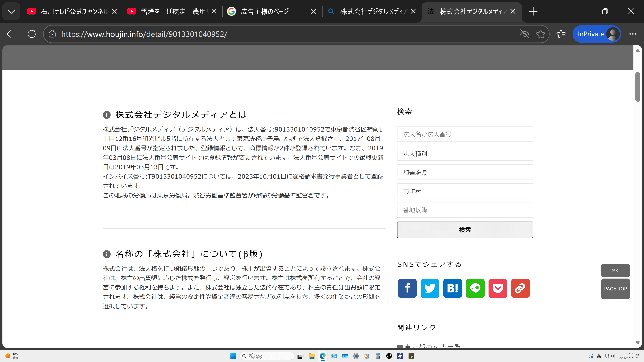
Task: Open the taskbar 検索 box
Action: 267,356
